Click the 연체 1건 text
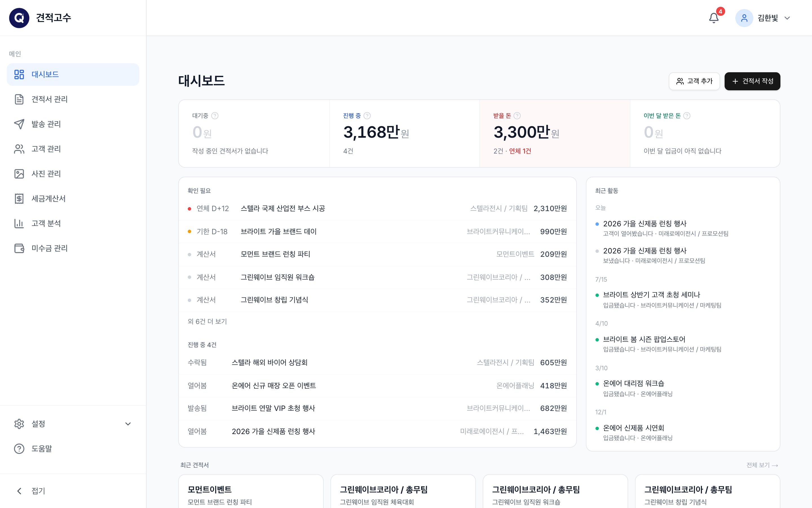The height and width of the screenshot is (508, 812). pos(520,151)
